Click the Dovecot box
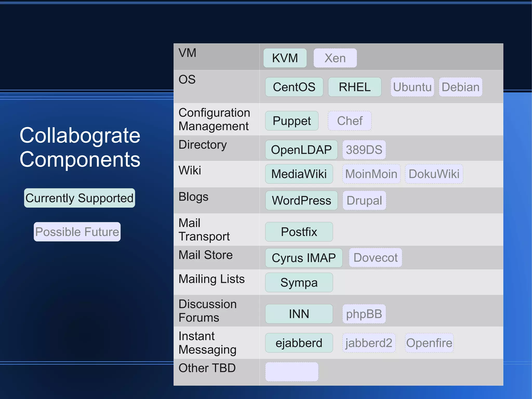This screenshot has height=399, width=532. tap(375, 258)
